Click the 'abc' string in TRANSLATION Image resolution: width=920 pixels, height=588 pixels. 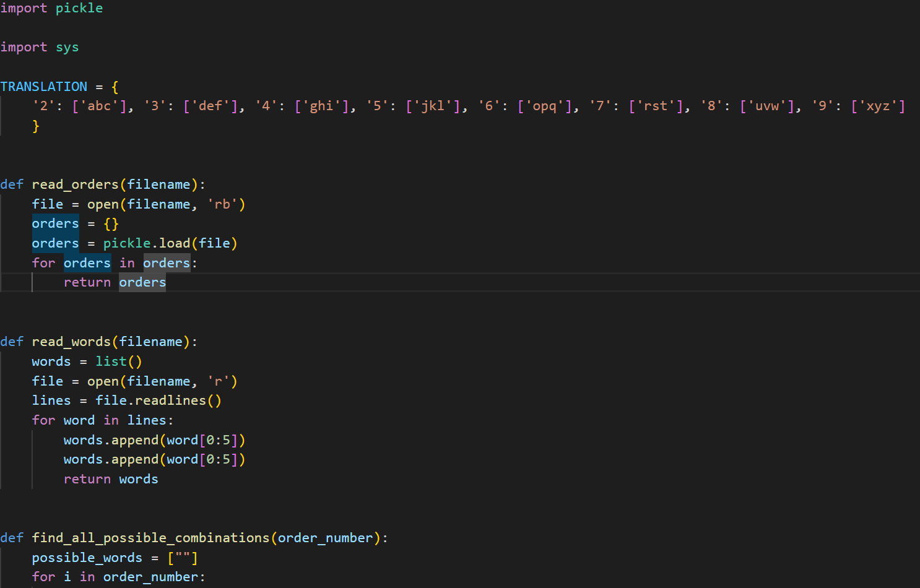click(x=99, y=106)
